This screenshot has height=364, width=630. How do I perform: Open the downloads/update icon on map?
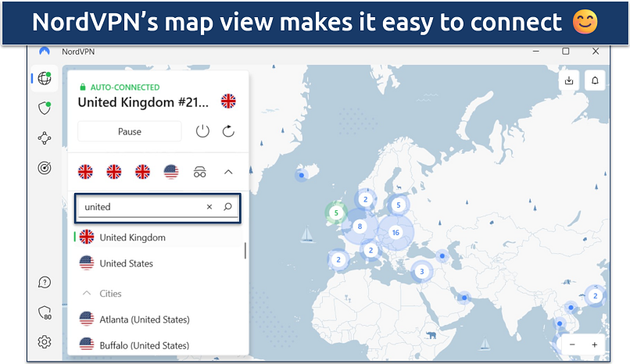coord(569,80)
